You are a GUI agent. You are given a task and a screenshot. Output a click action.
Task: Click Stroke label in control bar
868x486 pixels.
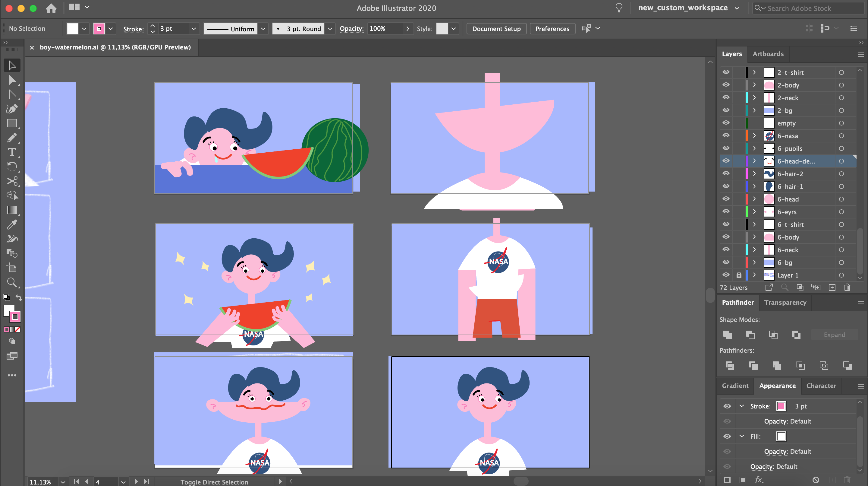134,29
